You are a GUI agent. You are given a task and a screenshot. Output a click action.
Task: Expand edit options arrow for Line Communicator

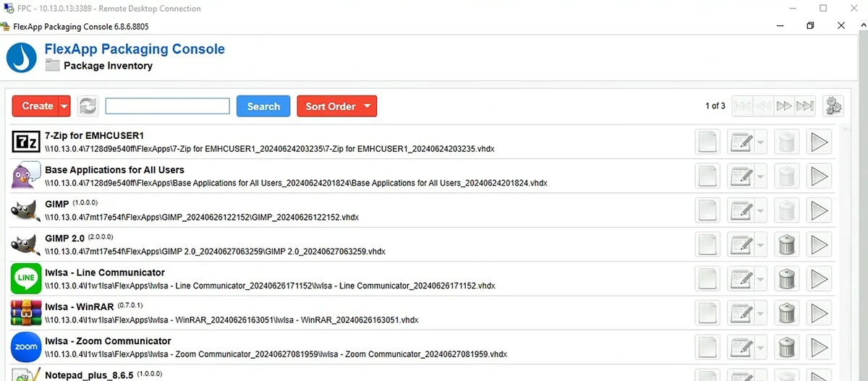tap(760, 278)
